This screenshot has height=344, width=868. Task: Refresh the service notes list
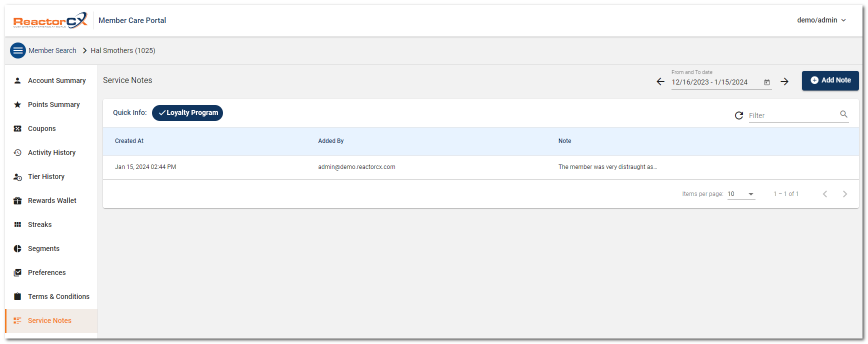pos(738,115)
